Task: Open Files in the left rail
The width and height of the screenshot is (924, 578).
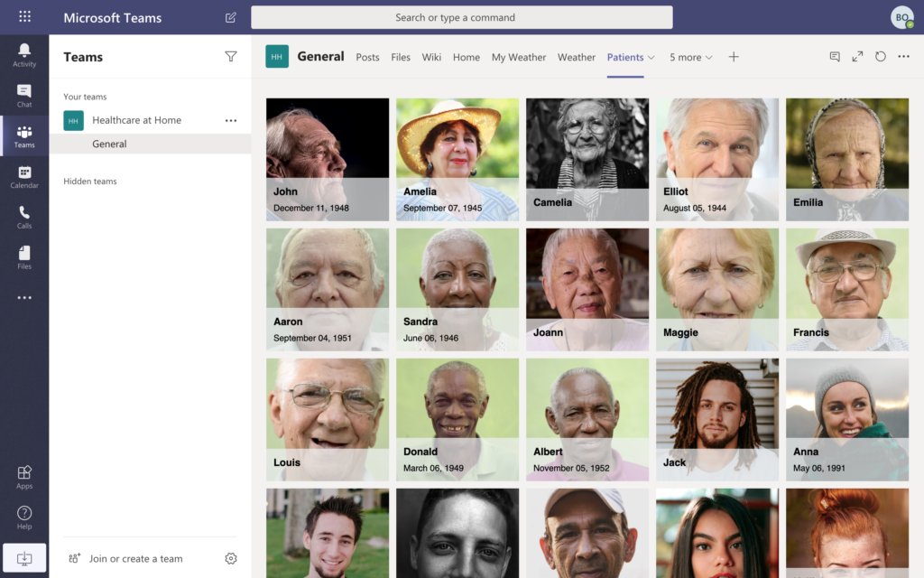Action: [24, 257]
